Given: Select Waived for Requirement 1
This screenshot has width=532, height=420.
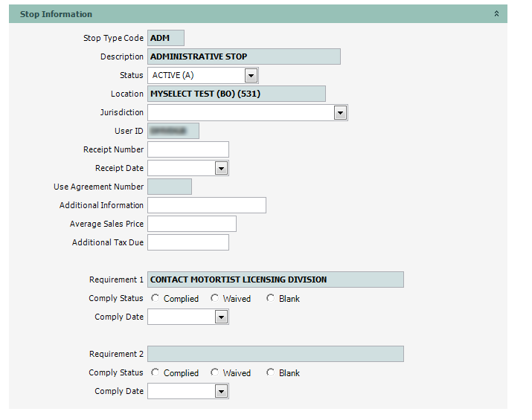Looking at the screenshot, I should tap(214, 298).
